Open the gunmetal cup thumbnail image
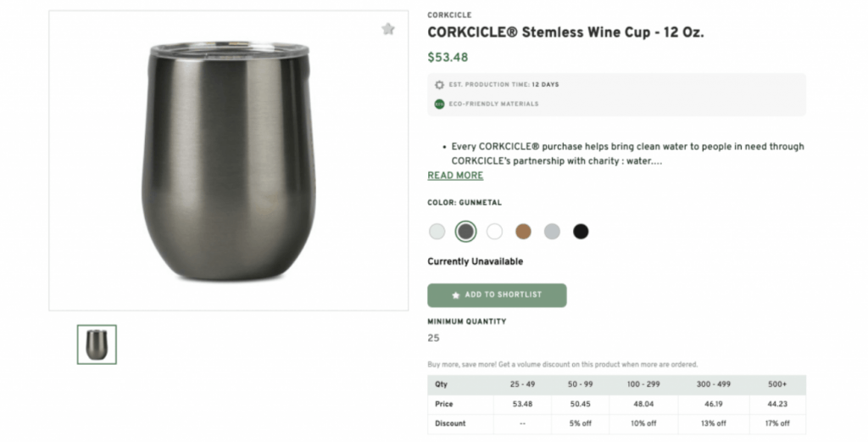The width and height of the screenshot is (868, 442). coord(97,344)
